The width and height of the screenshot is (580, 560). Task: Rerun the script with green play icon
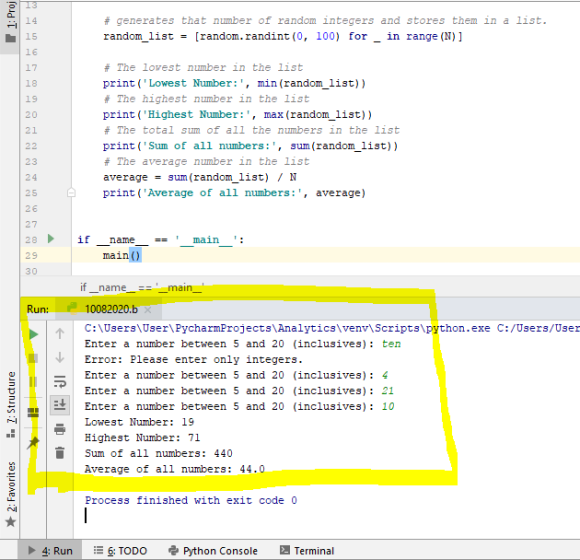pyautogui.click(x=33, y=334)
